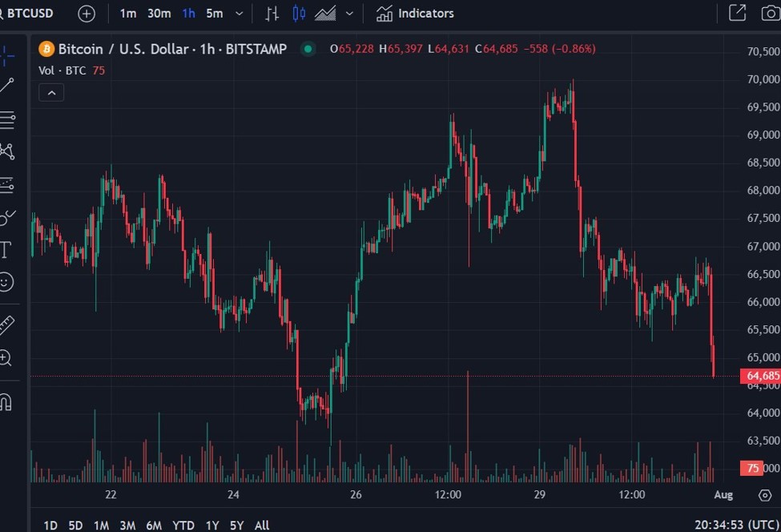This screenshot has width=781, height=532.
Task: Click the compare symbol plus icon
Action: tap(86, 14)
